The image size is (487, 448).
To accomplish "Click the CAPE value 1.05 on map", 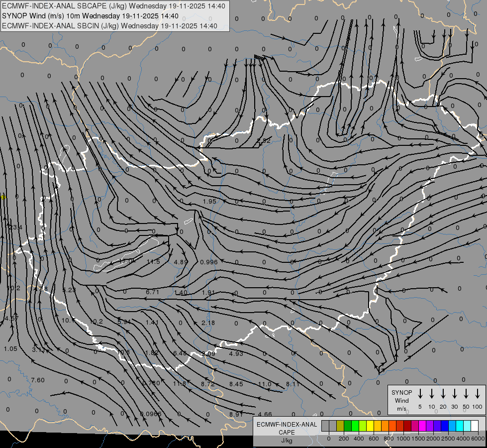I will tap(10, 348).
